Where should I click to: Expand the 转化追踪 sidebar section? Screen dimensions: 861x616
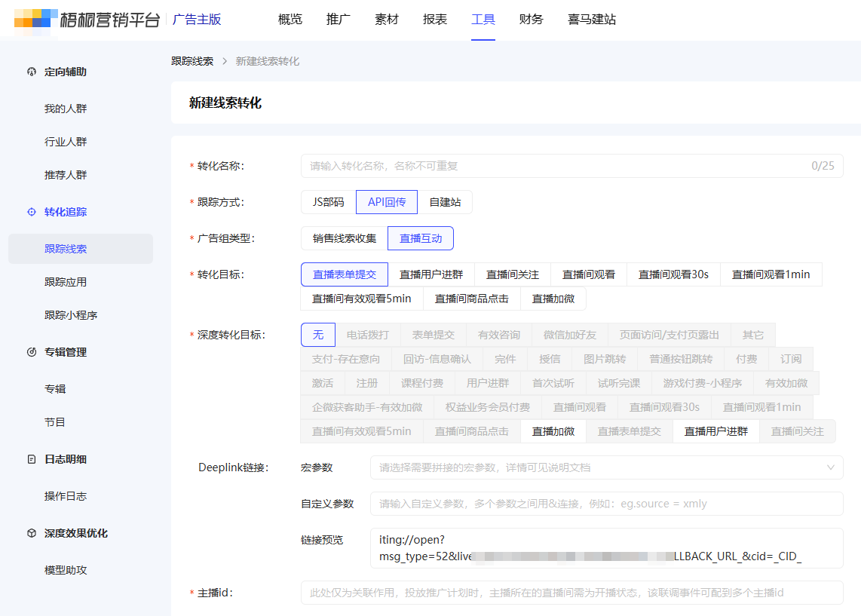point(66,212)
